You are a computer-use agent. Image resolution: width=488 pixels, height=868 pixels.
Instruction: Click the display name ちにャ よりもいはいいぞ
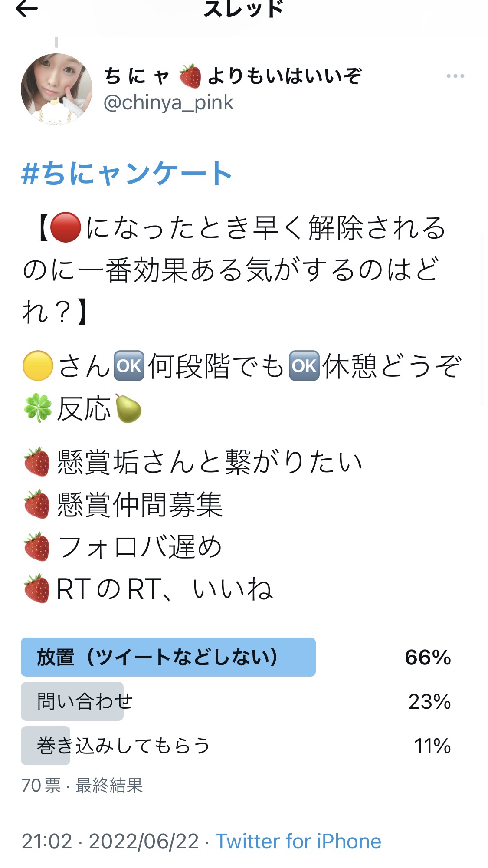click(x=233, y=76)
